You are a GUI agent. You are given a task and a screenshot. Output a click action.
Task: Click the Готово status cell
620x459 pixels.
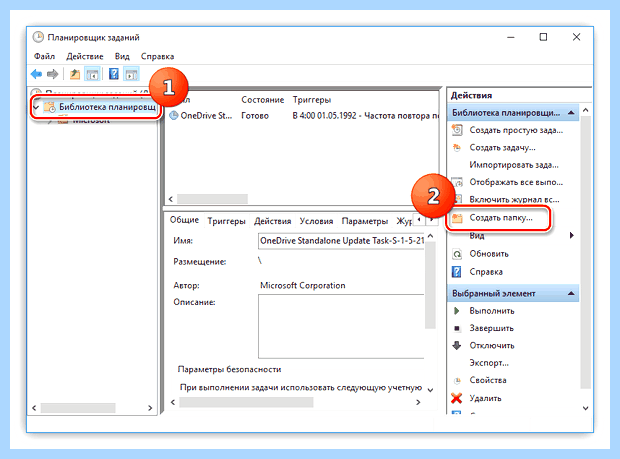click(x=255, y=116)
